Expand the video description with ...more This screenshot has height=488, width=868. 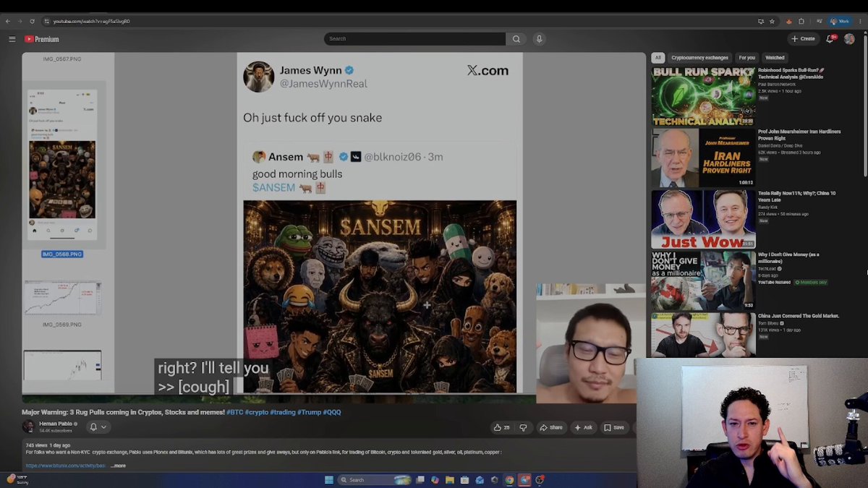pos(118,466)
